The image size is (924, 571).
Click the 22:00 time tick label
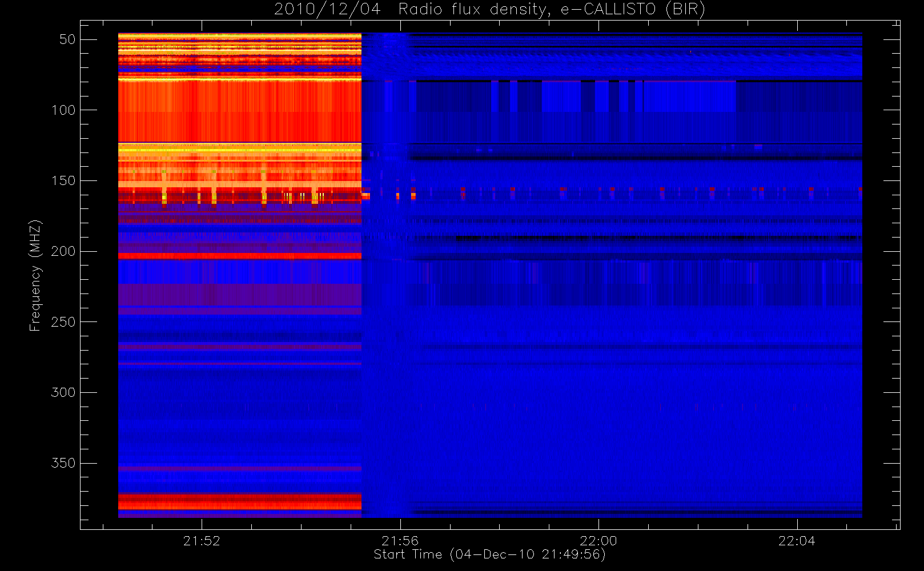click(598, 541)
